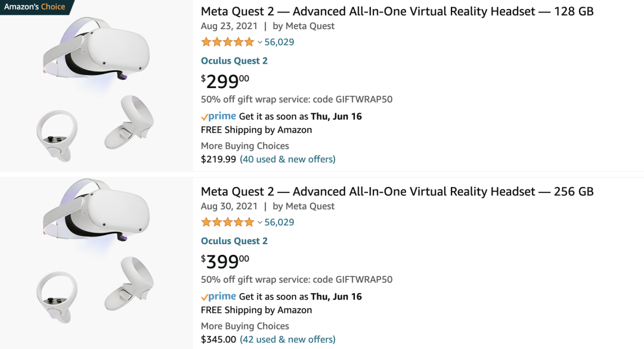Click the $399.00 price
The height and width of the screenshot is (349, 644).
[225, 261]
